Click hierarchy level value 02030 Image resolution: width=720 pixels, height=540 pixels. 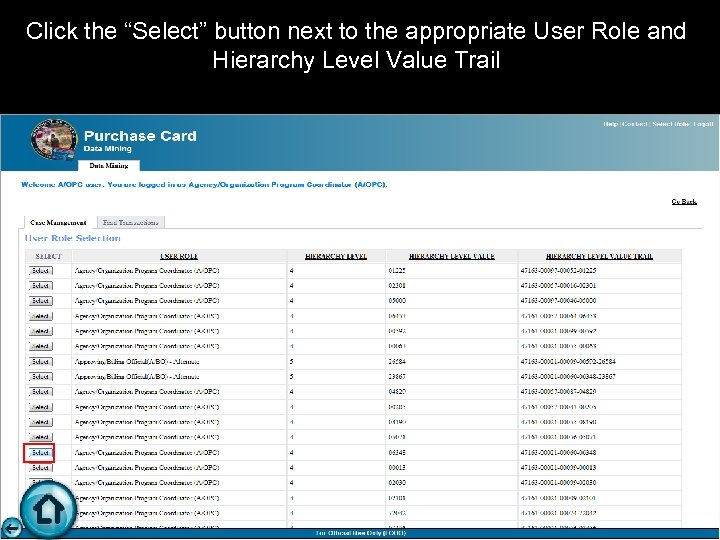pos(397,483)
